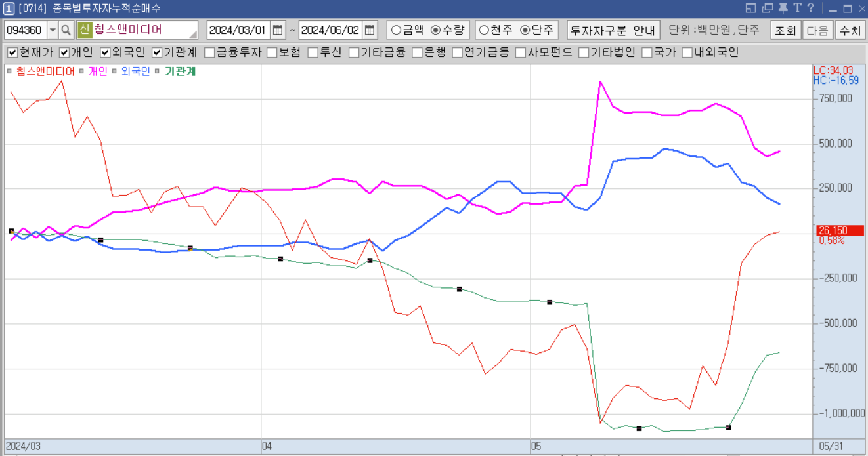
Task: Click the LC:34.03 indicator text
Action: click(x=834, y=70)
